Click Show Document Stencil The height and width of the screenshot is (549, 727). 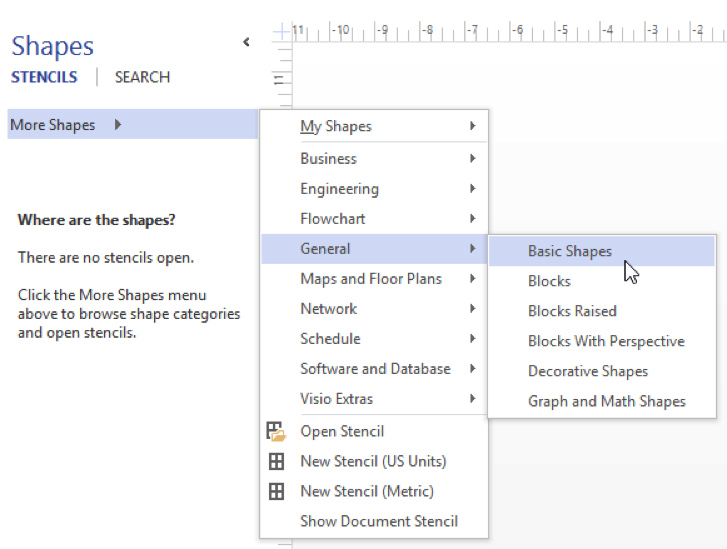pyautogui.click(x=379, y=521)
